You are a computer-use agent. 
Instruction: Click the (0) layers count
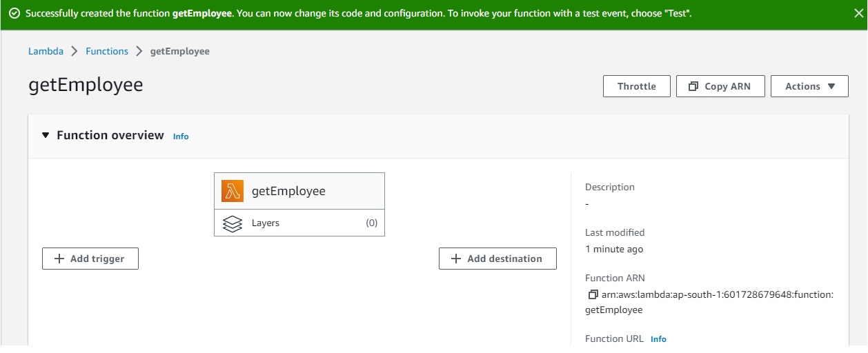tap(371, 223)
